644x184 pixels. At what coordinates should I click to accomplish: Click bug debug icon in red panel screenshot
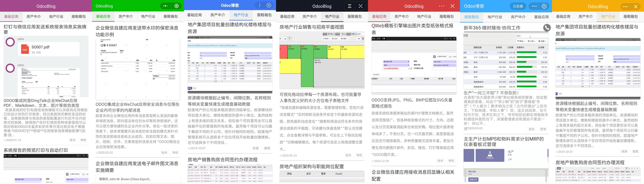[x=454, y=39]
